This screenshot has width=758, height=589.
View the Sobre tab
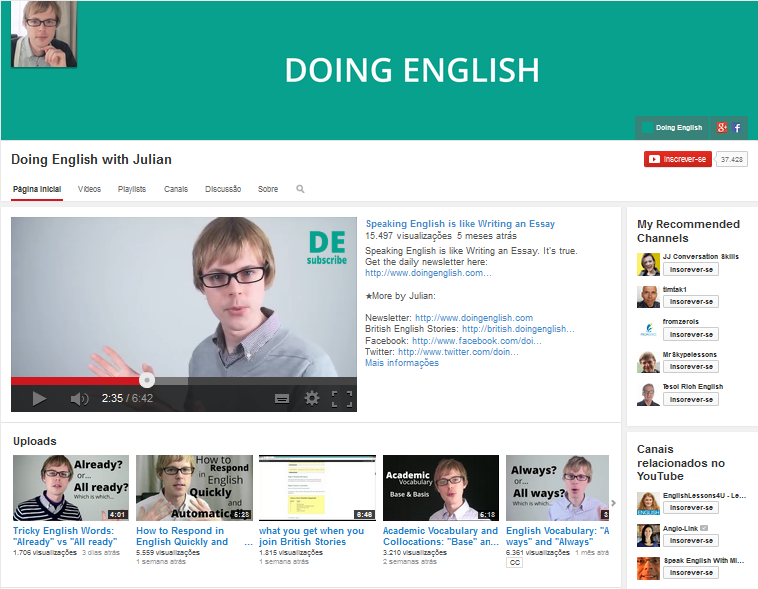coord(268,189)
